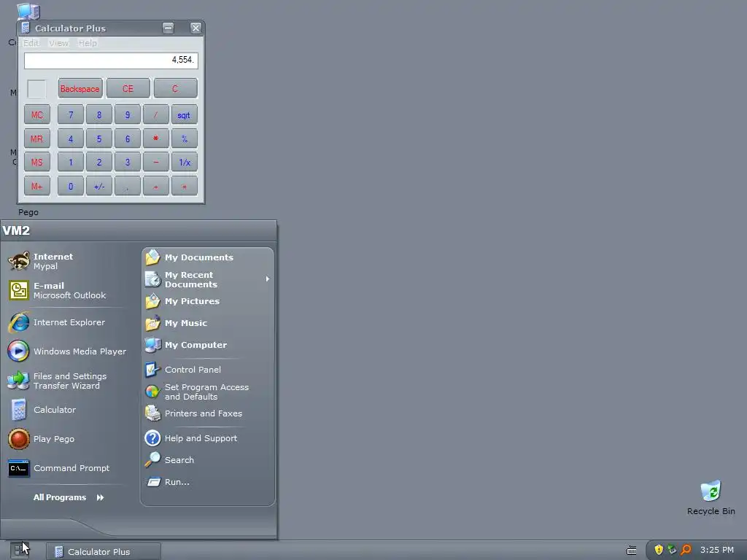Click the equals button
The image size is (747, 560).
[x=184, y=186]
